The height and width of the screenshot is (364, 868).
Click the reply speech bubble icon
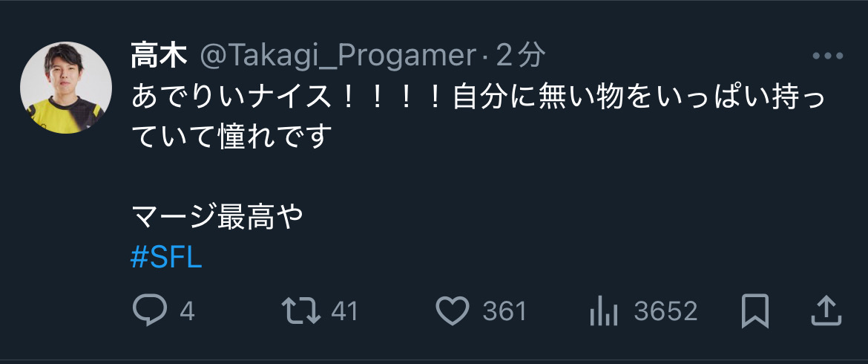pyautogui.click(x=149, y=311)
